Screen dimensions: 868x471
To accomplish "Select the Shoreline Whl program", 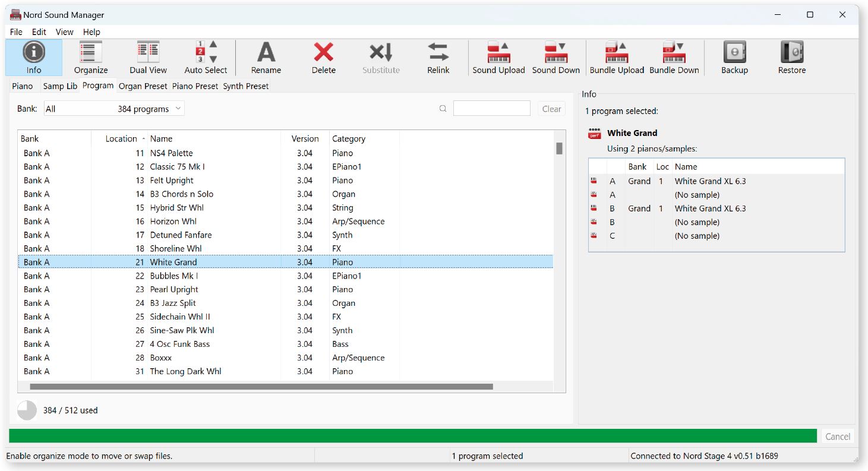I will click(286, 249).
